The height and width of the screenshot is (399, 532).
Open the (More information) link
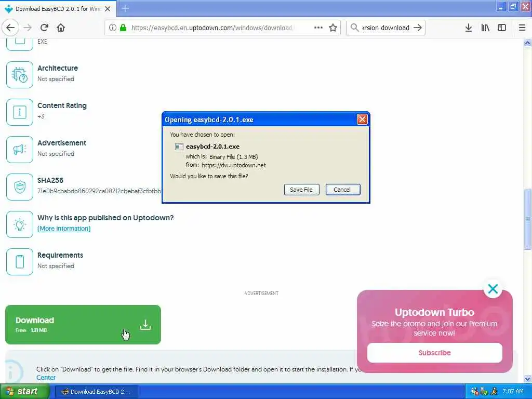[x=64, y=229]
